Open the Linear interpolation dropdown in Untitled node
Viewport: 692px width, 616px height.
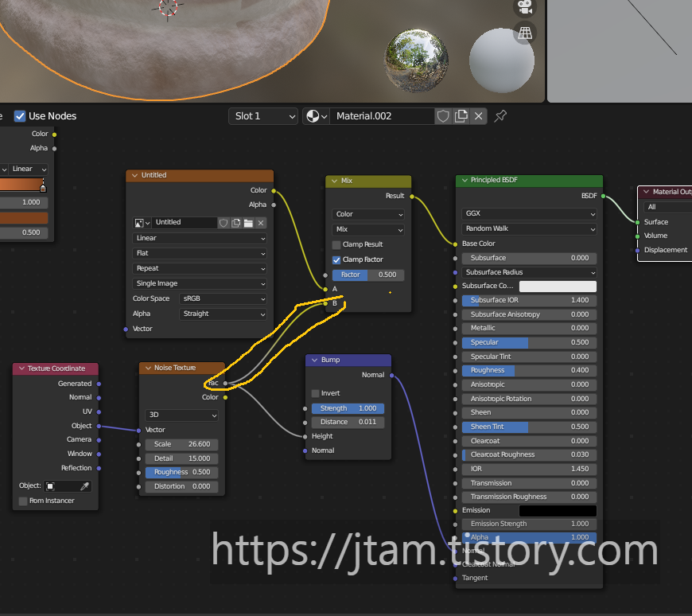tap(200, 238)
